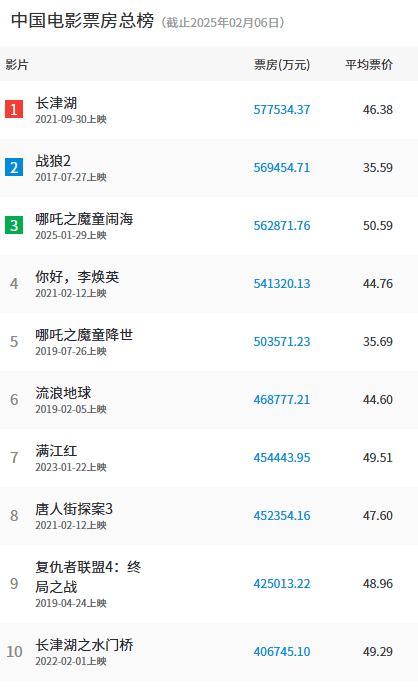Click release date 2017-07-27上映
Viewport: 418px width, 687px height.
pos(71,177)
